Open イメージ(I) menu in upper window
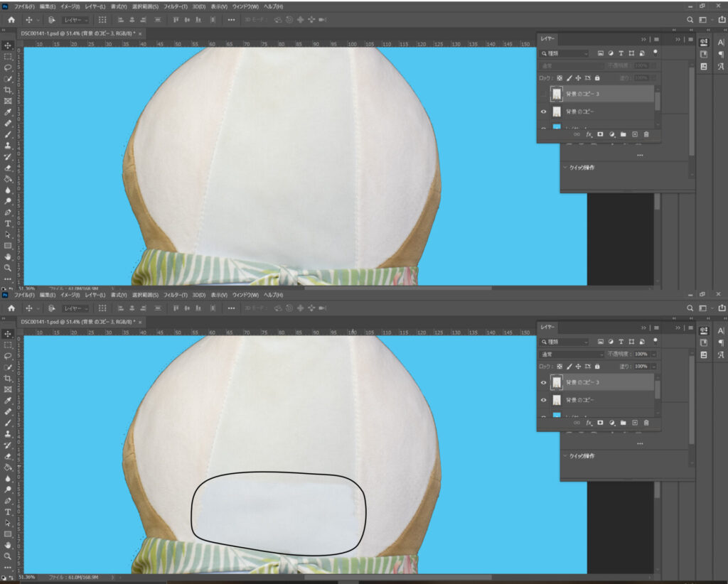The height and width of the screenshot is (584, 728). [70, 6]
